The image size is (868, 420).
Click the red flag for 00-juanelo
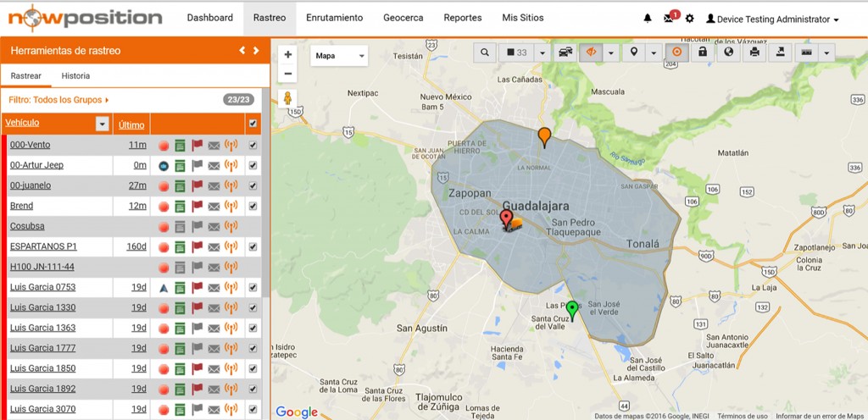click(197, 185)
